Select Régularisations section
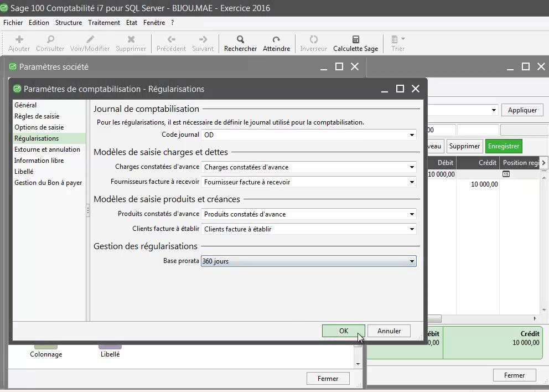Screen dimensions: 549x392 (x=49, y=138)
